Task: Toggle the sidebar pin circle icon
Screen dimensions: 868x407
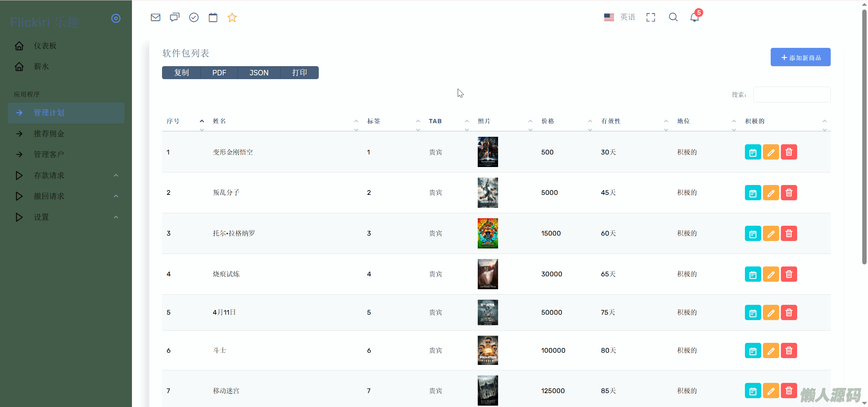Action: tap(116, 18)
